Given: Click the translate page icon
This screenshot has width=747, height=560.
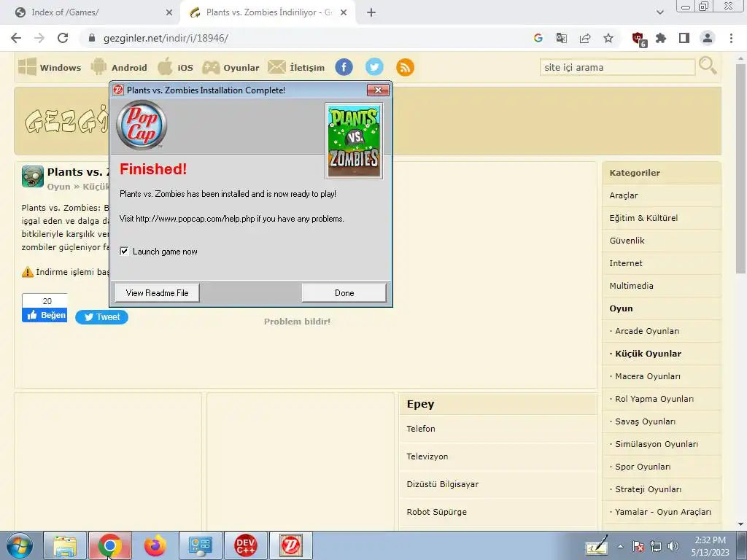Looking at the screenshot, I should [x=561, y=38].
